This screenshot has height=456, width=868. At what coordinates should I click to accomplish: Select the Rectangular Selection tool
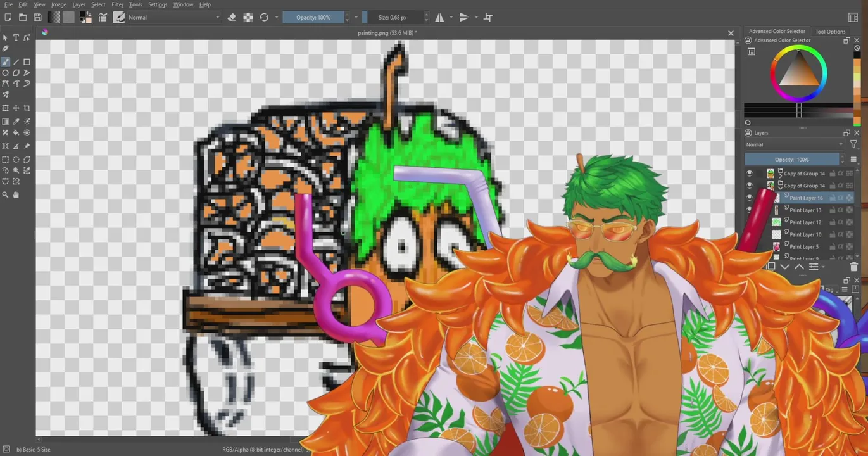5,160
